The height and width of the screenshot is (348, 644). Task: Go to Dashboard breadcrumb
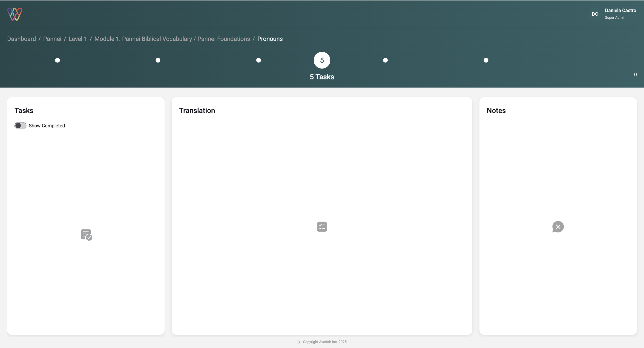(x=21, y=39)
